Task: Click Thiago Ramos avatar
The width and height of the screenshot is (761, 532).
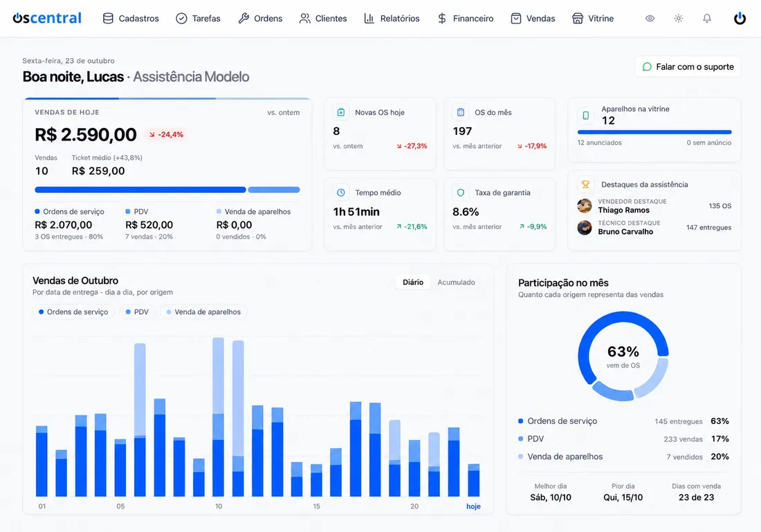Action: (x=585, y=205)
